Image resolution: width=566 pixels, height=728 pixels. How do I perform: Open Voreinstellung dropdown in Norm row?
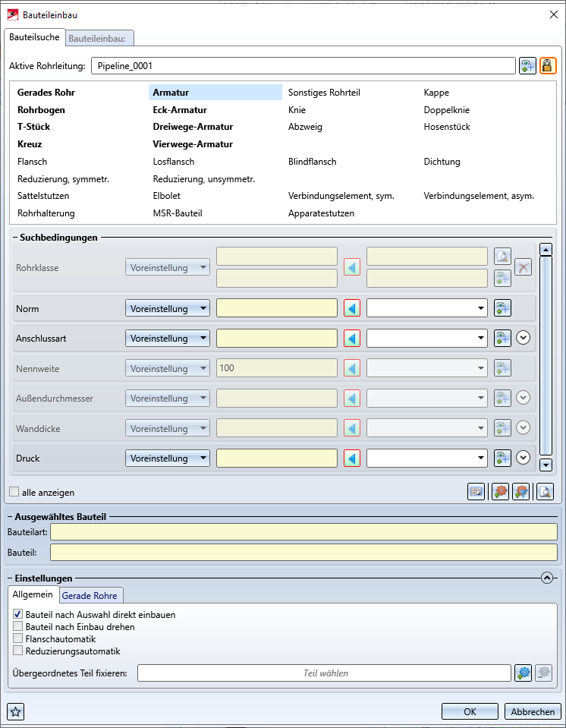coord(168,308)
